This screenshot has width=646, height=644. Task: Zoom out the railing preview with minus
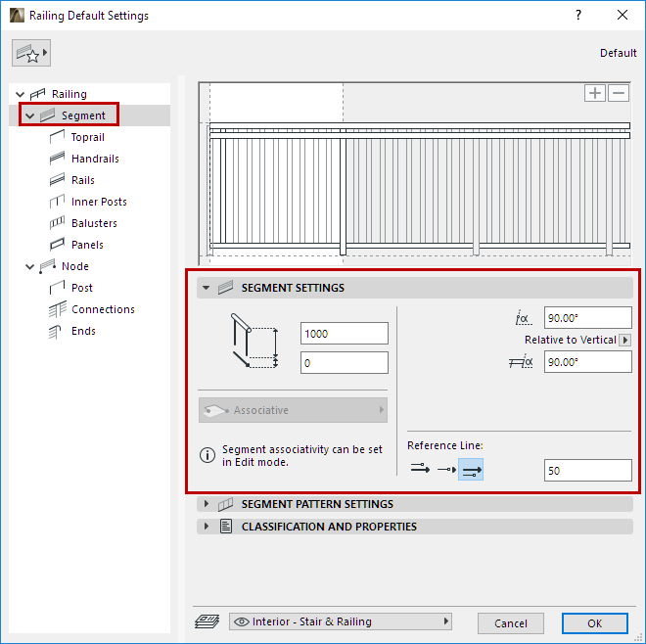point(619,93)
